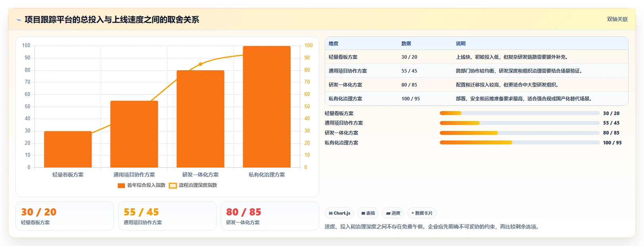Open the 80 / 85 研发一体化方案 data card
Screen dimensions: 644x246
click(x=270, y=216)
